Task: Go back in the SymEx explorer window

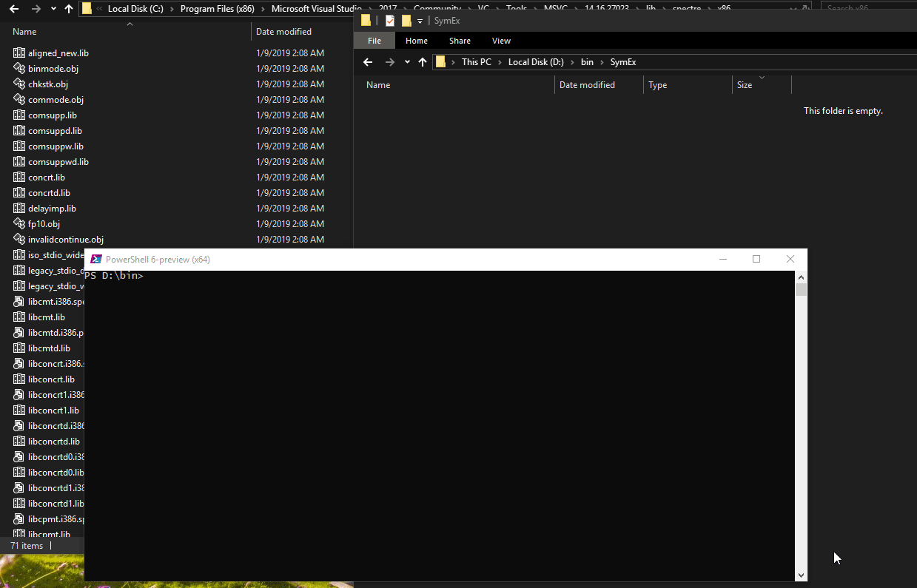Action: pos(368,62)
